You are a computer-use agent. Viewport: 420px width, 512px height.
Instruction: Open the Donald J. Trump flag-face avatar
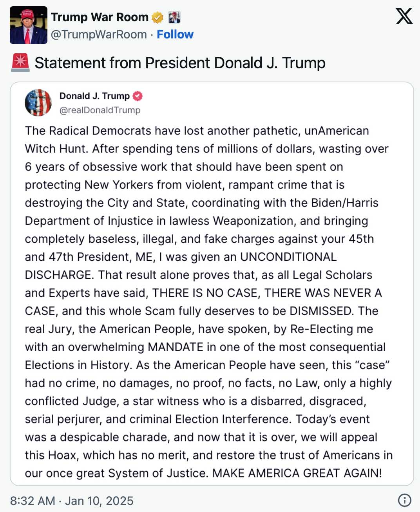[x=38, y=103]
